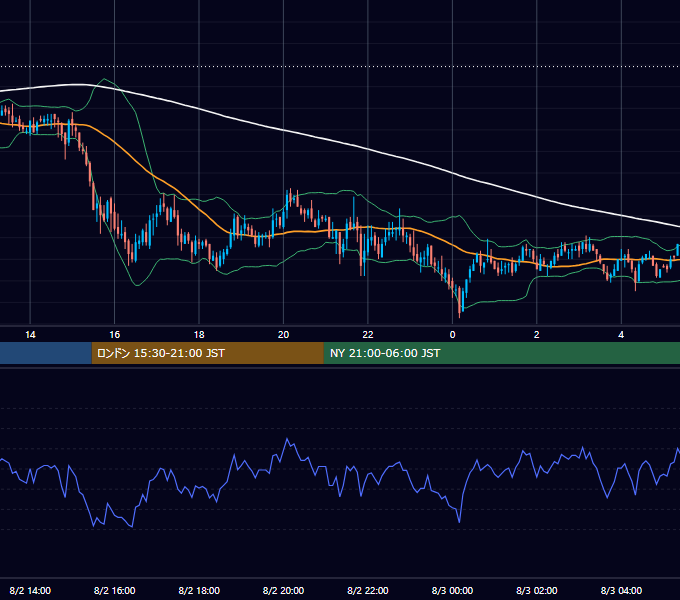Click the 22 hour label under chart
680x600 pixels.
click(x=368, y=335)
